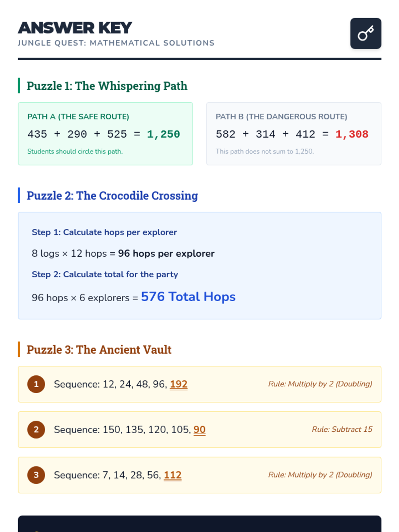Click the number 2 sequence badge
This screenshot has width=399, height=532.
36,430
